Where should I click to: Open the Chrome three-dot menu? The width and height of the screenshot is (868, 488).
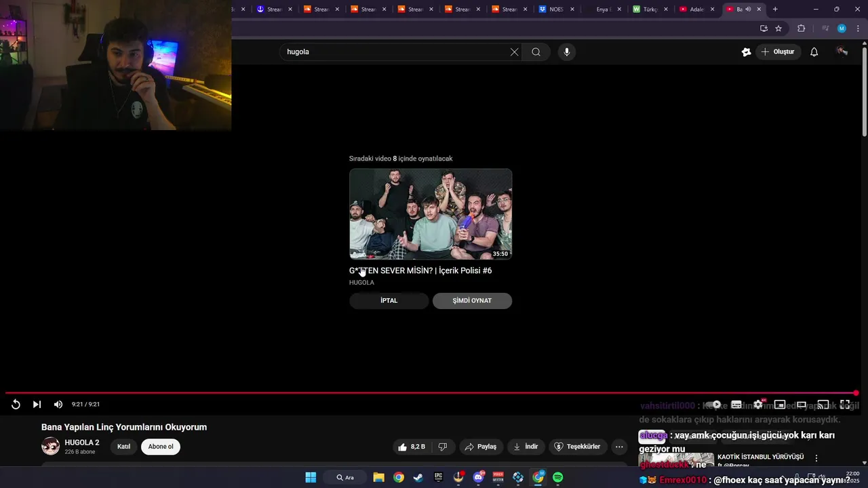858,28
